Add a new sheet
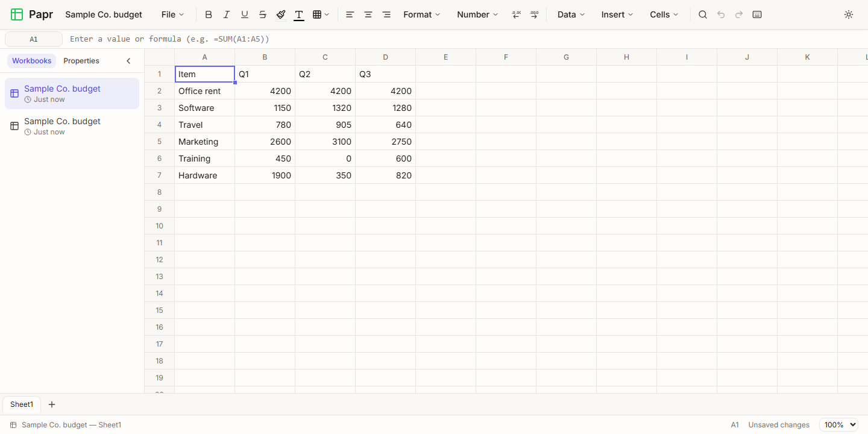Screen dimensions: 868x434 [x=52, y=404]
